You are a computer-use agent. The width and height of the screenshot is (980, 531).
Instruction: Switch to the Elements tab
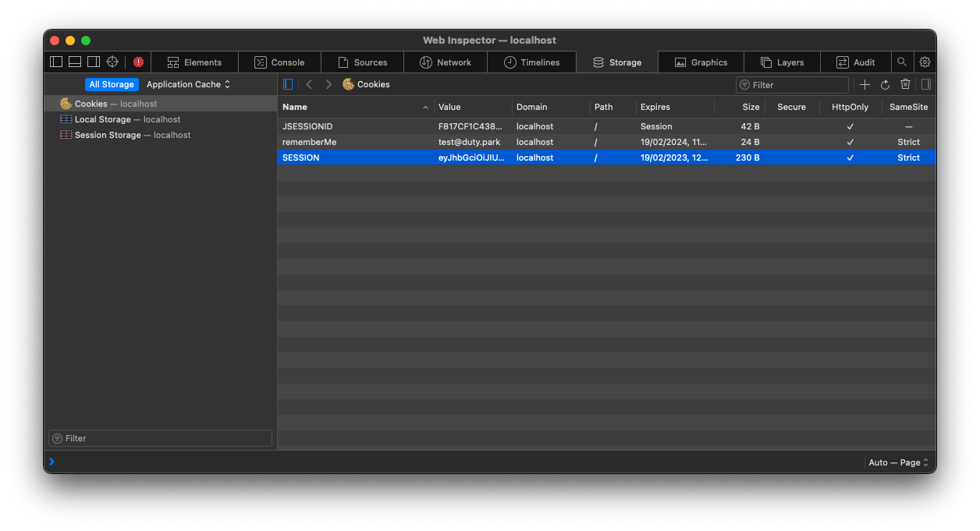click(x=194, y=62)
